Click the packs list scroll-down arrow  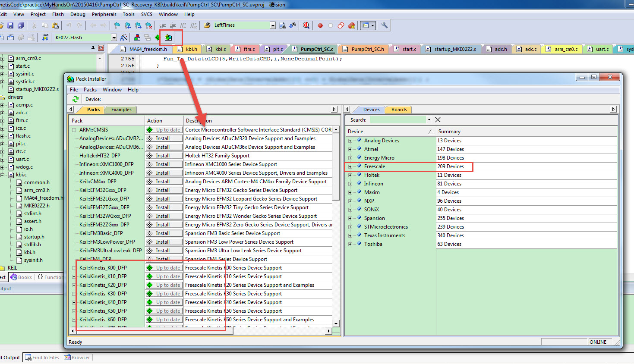336,323
